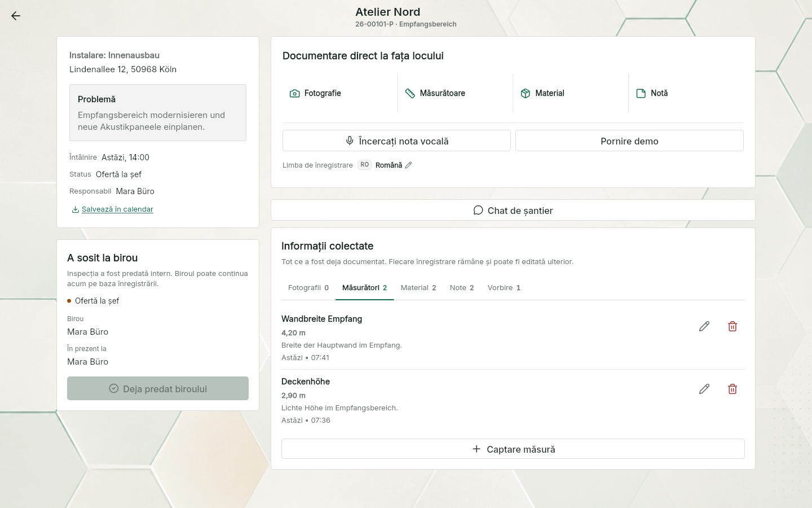Click the 4,20 m value
Image resolution: width=812 pixels, height=508 pixels.
coord(293,333)
